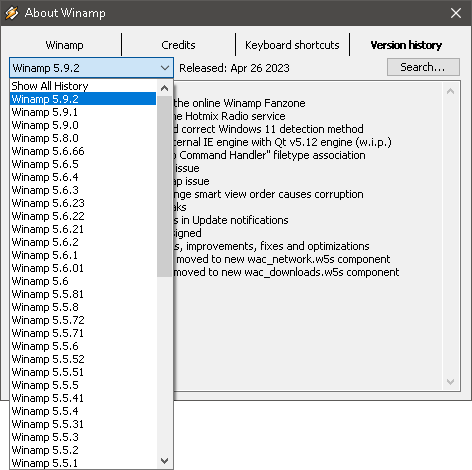Viewport: 472px width, 470px height.
Task: Click changelog pane scroll up arrow
Action: tap(450, 91)
